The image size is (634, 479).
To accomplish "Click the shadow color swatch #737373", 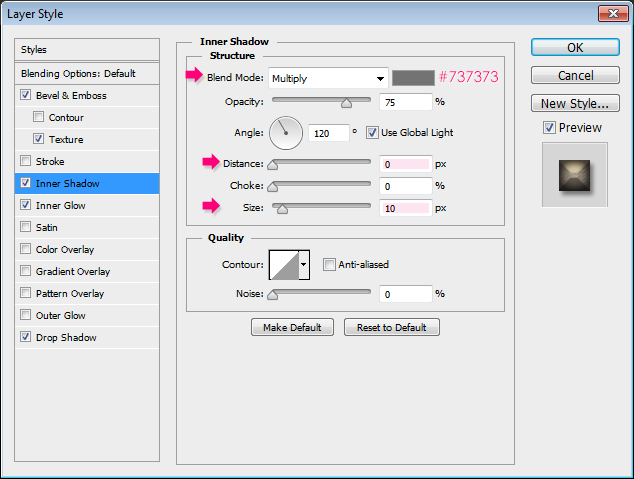I will pos(413,78).
